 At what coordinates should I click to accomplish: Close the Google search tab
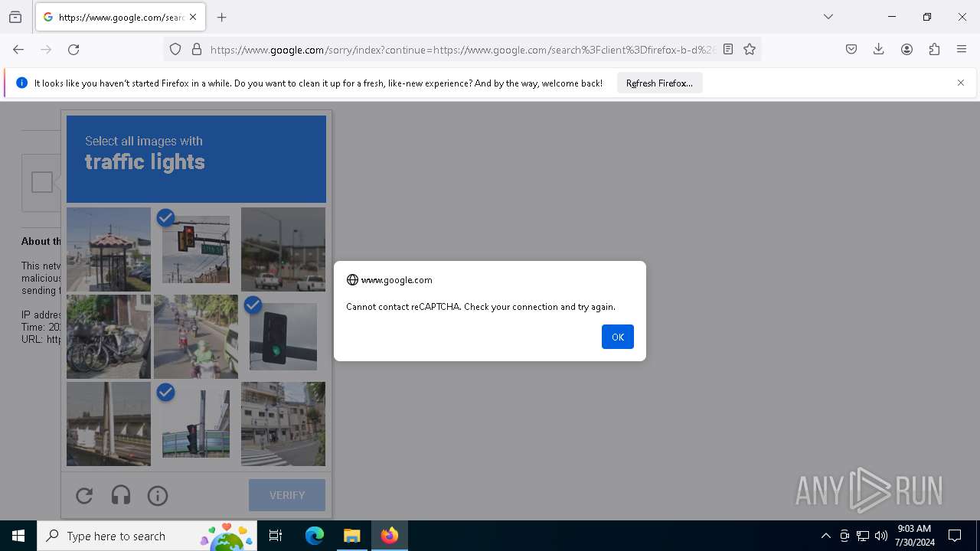point(193,17)
